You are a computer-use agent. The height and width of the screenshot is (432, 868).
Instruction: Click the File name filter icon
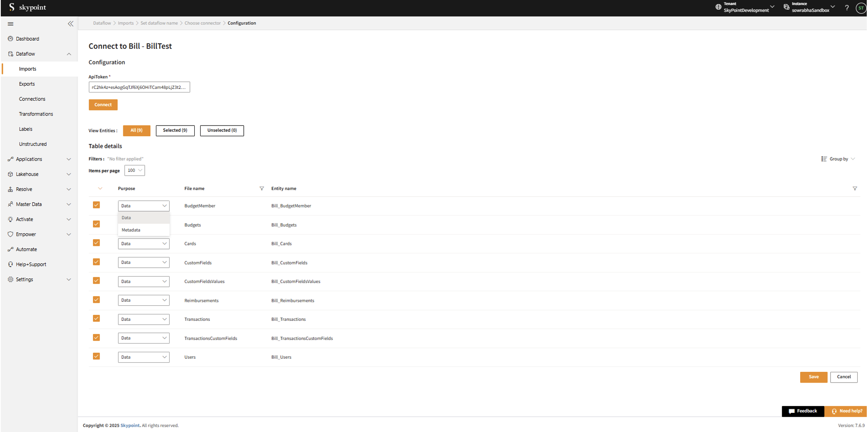click(x=262, y=189)
